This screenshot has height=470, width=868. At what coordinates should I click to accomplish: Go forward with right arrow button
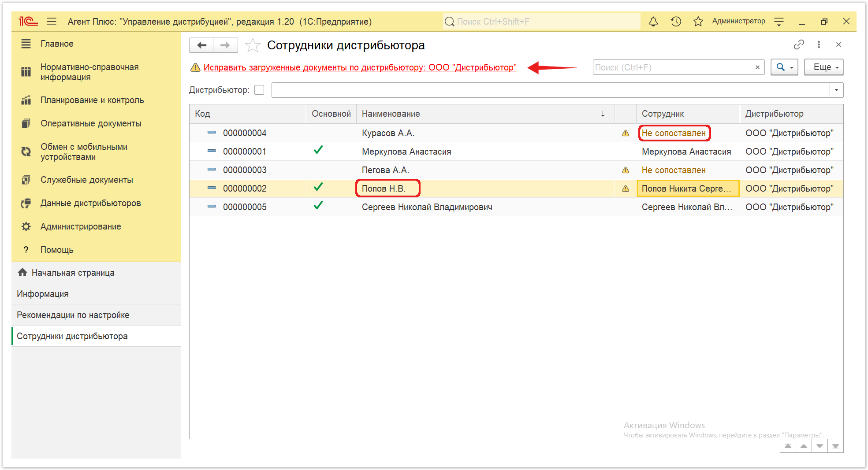(x=225, y=45)
